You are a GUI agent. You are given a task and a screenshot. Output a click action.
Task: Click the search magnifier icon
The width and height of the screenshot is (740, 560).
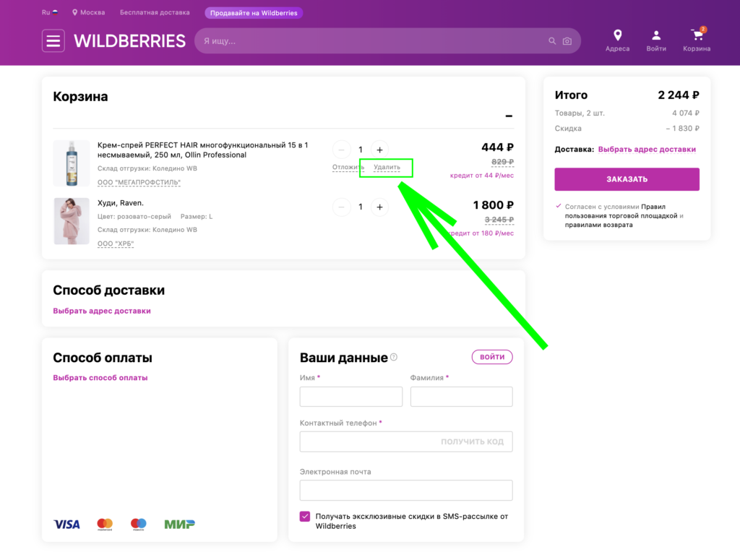coord(551,41)
